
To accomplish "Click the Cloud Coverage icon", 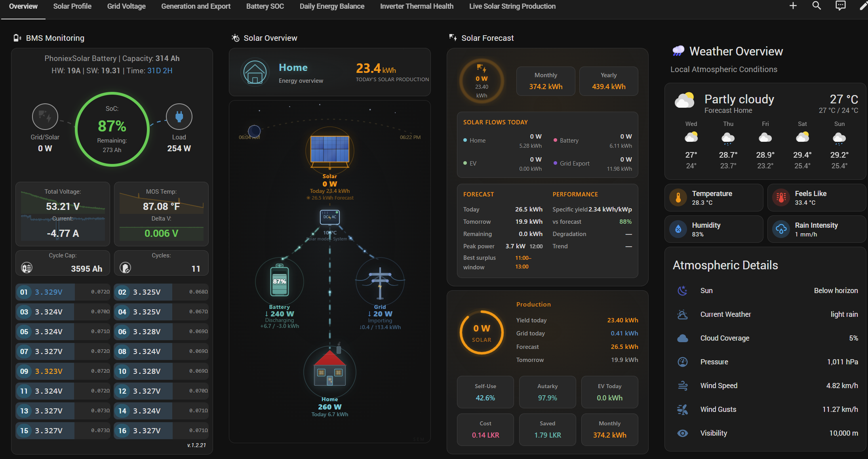I will tap(683, 338).
